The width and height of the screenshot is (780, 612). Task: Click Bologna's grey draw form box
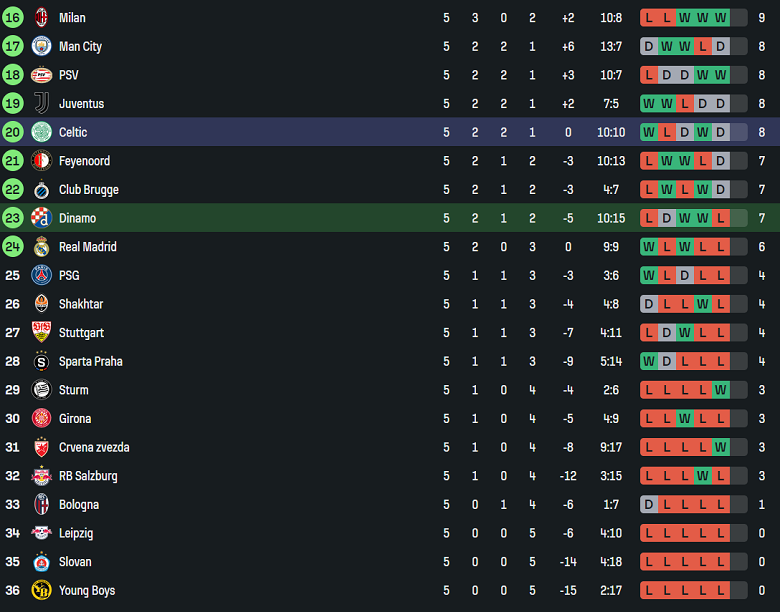[649, 505]
